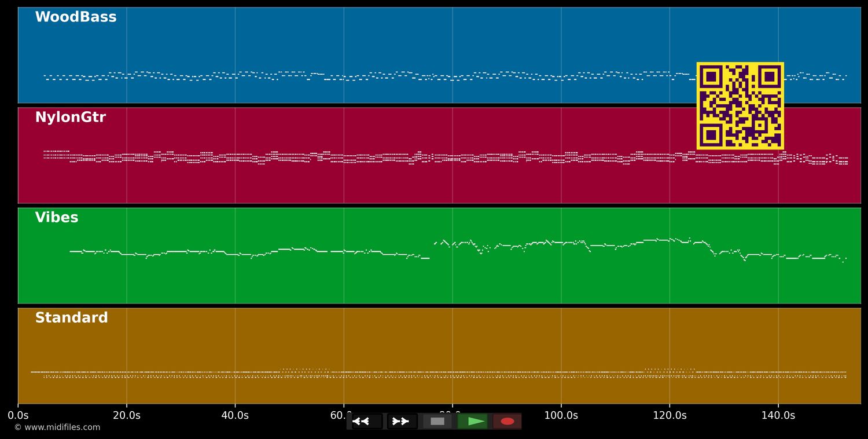Jump to the 20.0s time marker

127,415
